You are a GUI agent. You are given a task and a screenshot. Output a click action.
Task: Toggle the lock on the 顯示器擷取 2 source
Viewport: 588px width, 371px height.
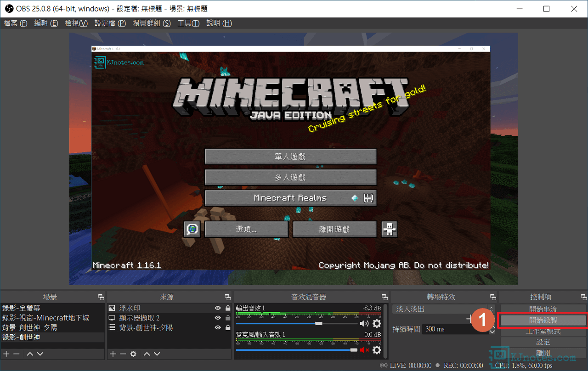coord(228,318)
